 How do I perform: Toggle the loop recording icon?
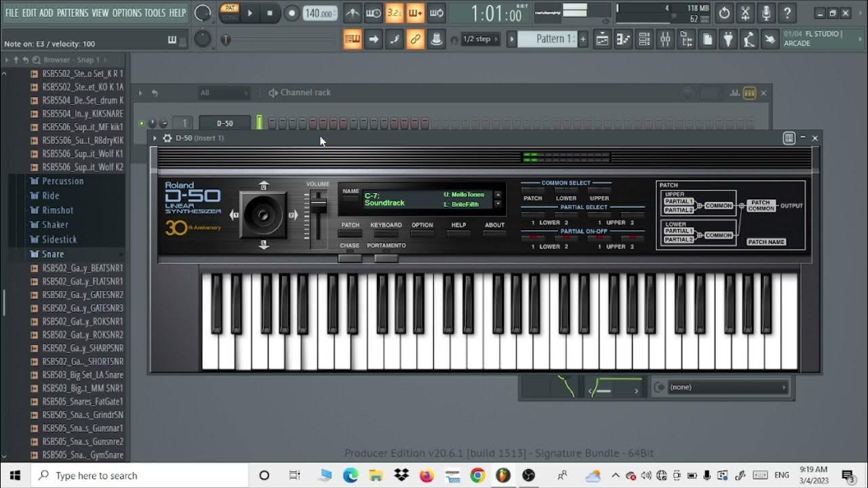point(437,13)
